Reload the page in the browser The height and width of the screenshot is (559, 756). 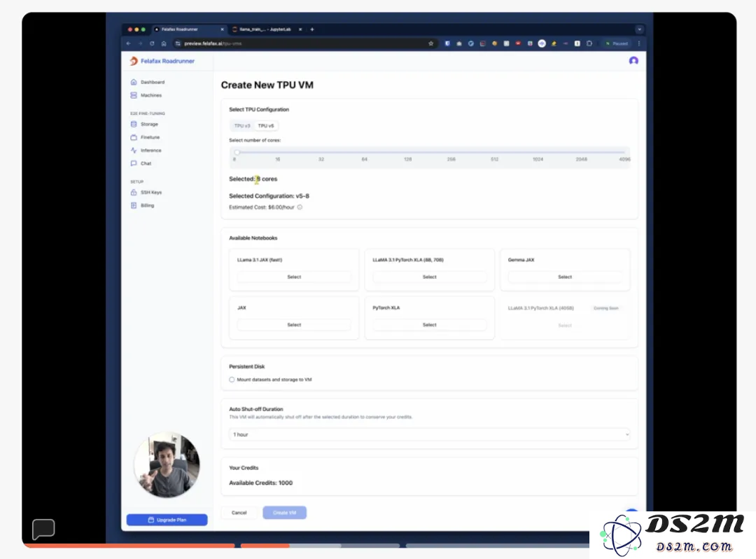152,43
